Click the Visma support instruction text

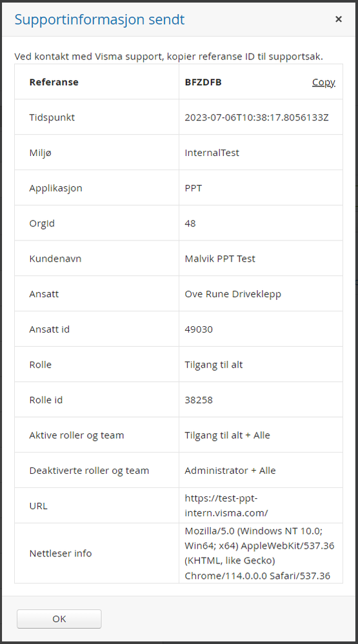168,57
